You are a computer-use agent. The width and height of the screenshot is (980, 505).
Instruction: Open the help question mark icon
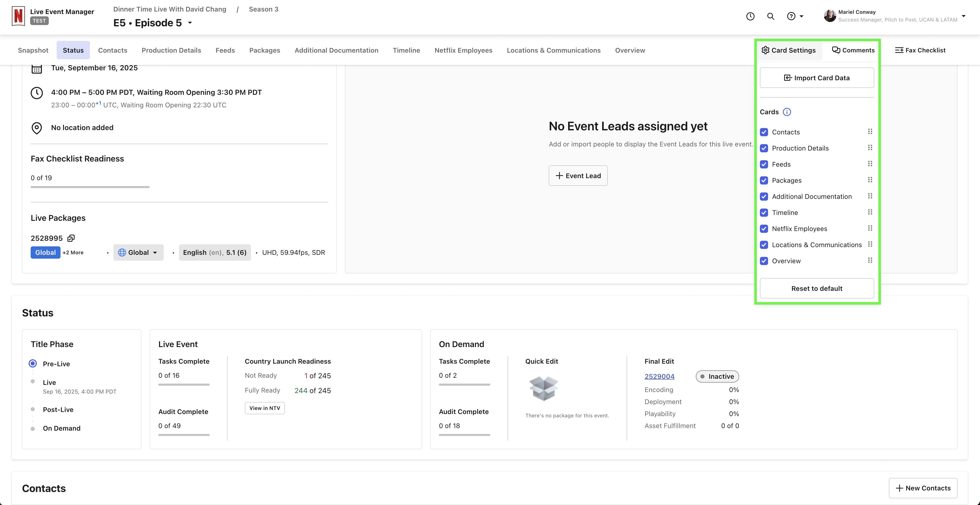click(791, 16)
